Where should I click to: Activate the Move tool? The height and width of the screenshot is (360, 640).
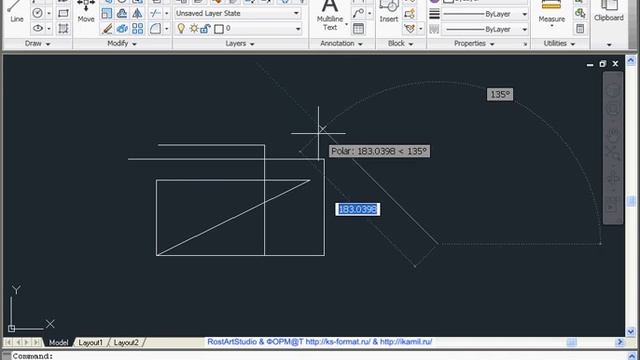(86, 11)
